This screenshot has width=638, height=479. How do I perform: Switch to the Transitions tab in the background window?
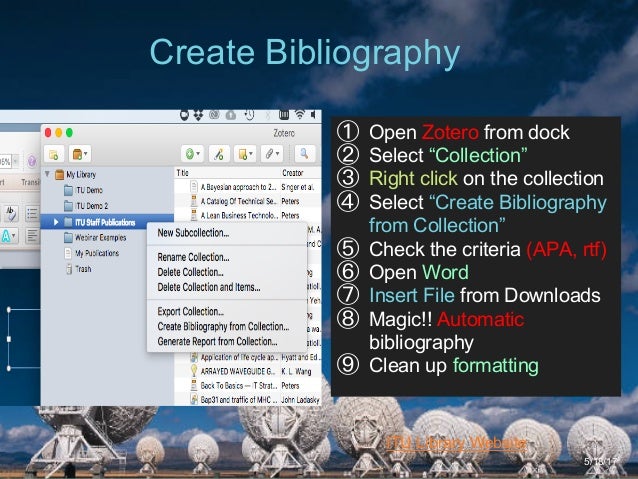click(x=31, y=182)
